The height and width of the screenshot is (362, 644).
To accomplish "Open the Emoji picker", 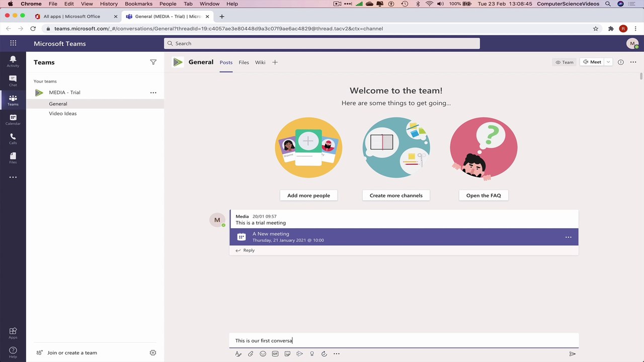I will coord(263,354).
